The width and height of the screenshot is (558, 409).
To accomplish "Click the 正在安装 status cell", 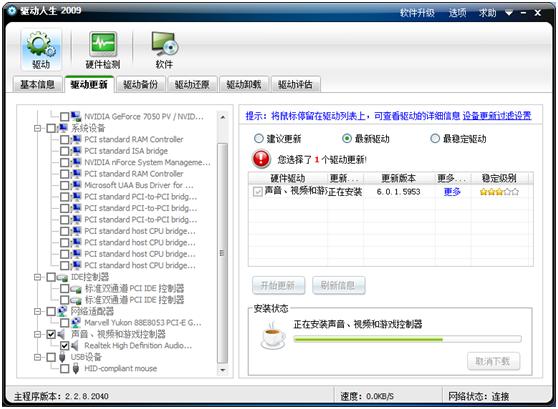I will pos(345,192).
